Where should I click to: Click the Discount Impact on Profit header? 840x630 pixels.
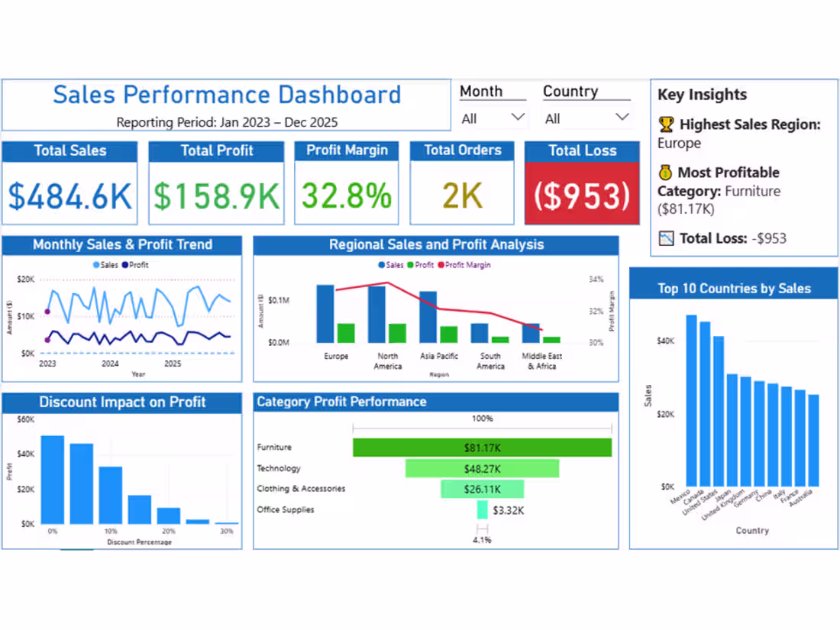[122, 402]
